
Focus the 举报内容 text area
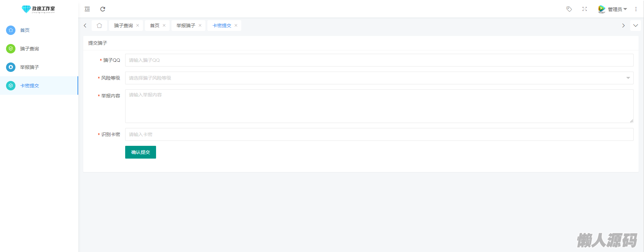tap(379, 106)
